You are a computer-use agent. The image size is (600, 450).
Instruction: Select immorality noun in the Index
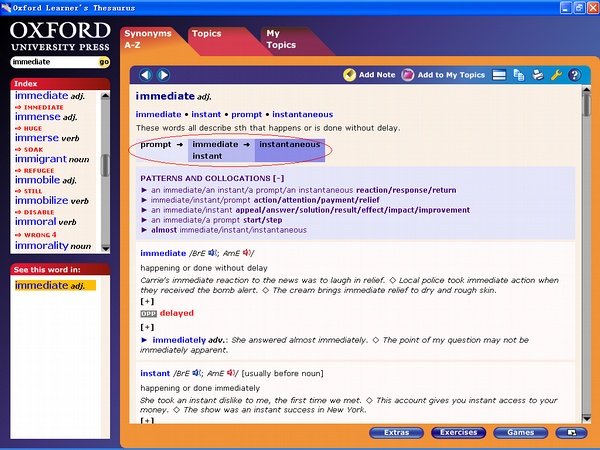53,246
